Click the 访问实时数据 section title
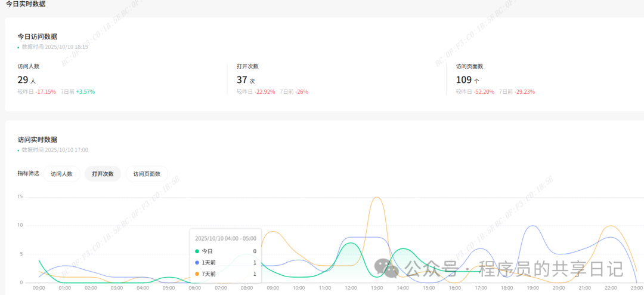The image size is (644, 295). [37, 140]
